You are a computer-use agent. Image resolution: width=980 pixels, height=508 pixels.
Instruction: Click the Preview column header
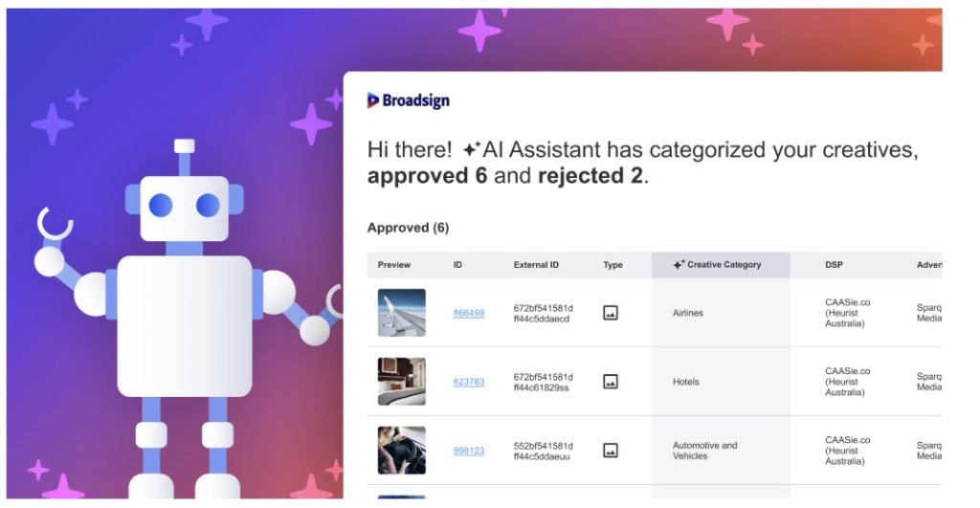coord(394,265)
